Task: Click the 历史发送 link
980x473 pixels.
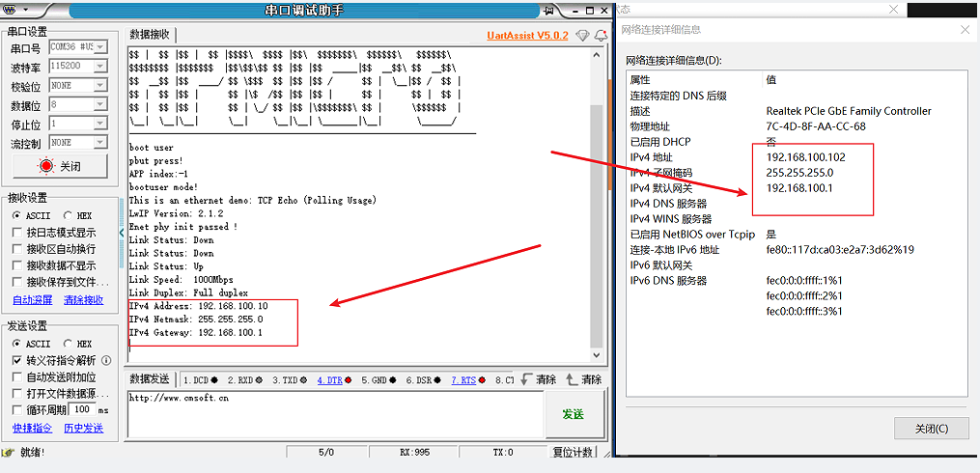Action: (84, 428)
